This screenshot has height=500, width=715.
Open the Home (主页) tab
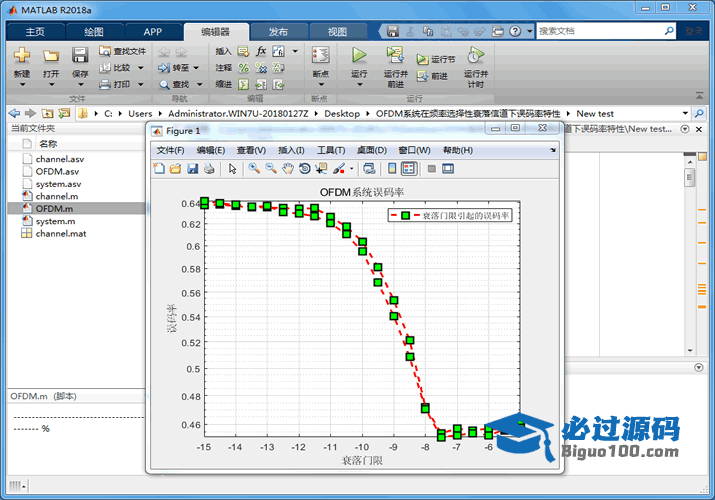(35, 32)
